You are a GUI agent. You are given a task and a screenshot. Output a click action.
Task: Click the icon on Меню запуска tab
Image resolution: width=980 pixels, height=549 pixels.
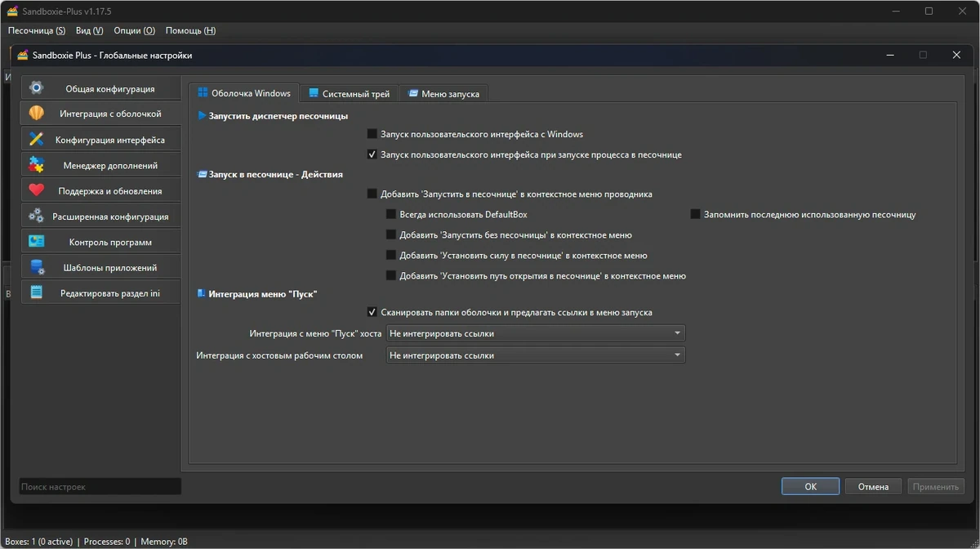(413, 94)
